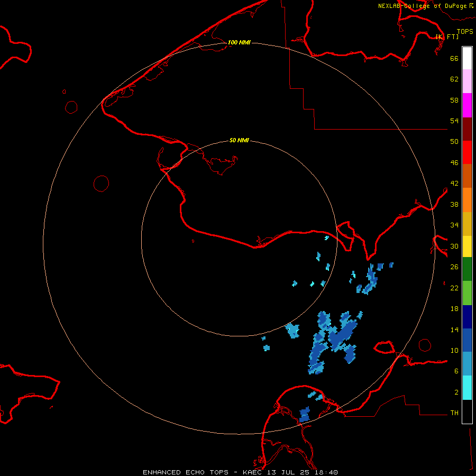
Task: Click the bright red legend swatch
Action: [x=467, y=152]
